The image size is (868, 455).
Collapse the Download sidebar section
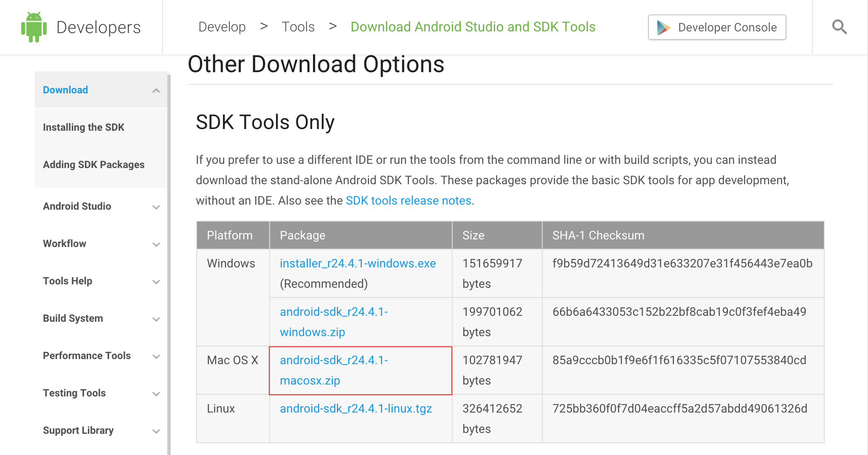coord(156,90)
